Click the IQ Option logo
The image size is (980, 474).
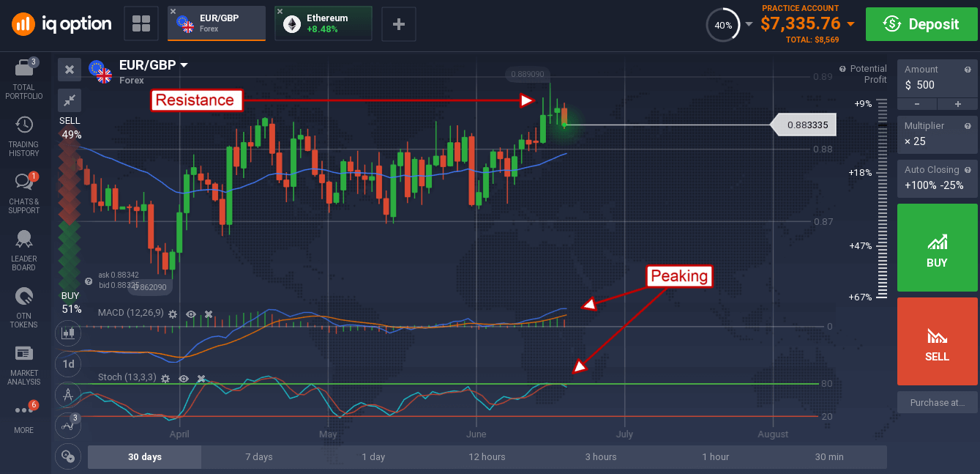coord(61,24)
